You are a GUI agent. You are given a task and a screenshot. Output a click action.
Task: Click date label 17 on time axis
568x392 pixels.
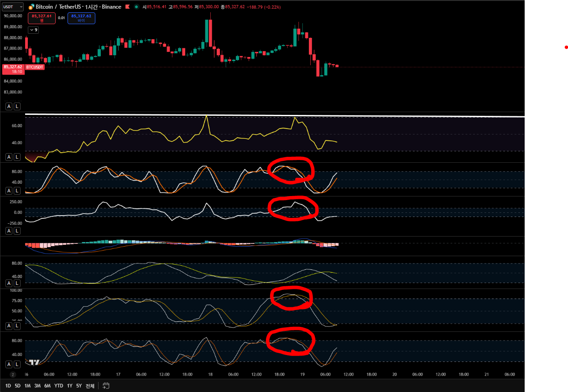pos(118,374)
